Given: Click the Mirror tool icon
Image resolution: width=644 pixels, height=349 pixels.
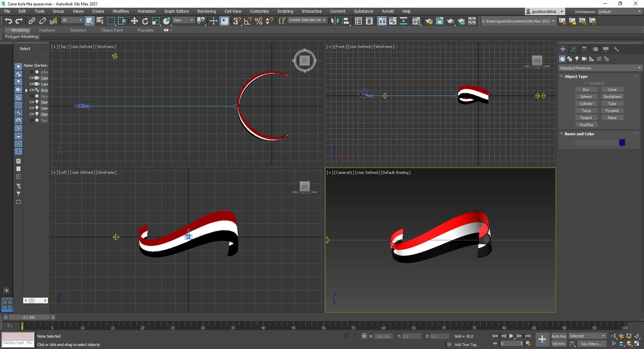Looking at the screenshot, I should click(x=335, y=21).
